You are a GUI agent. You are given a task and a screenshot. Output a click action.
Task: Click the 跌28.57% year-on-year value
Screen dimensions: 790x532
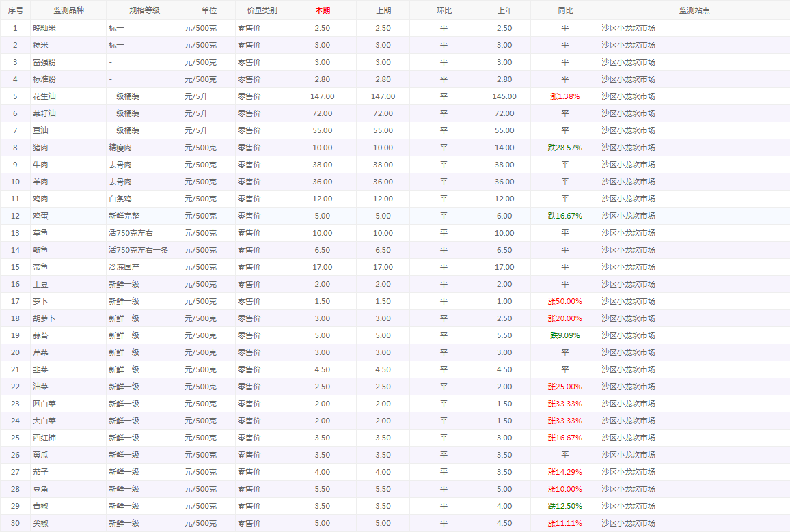(564, 148)
